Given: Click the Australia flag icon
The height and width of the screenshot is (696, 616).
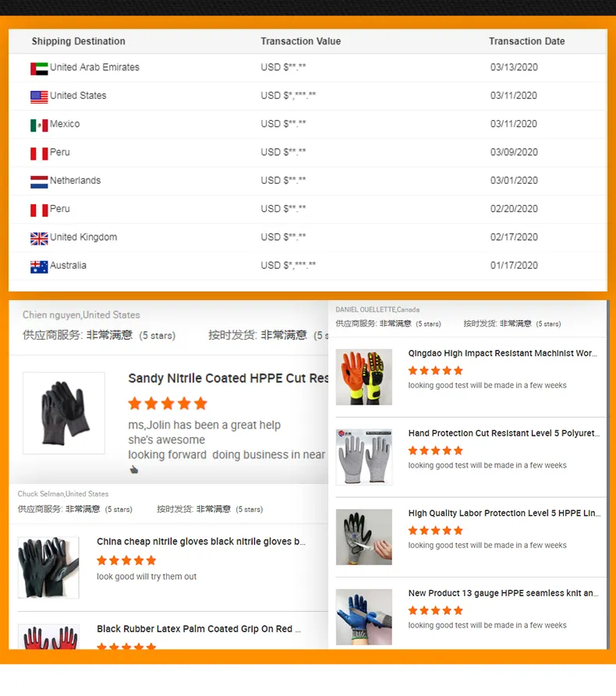Looking at the screenshot, I should (x=39, y=267).
